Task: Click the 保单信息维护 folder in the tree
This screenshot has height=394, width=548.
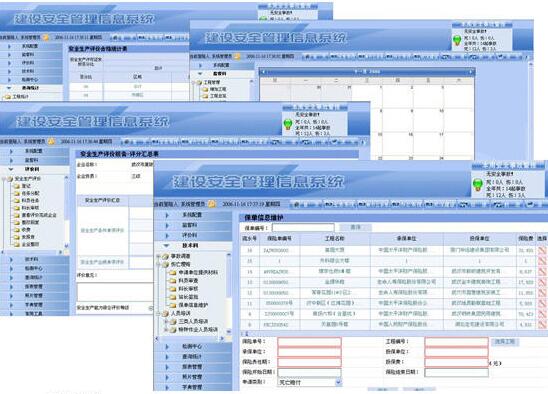Action: (193, 305)
